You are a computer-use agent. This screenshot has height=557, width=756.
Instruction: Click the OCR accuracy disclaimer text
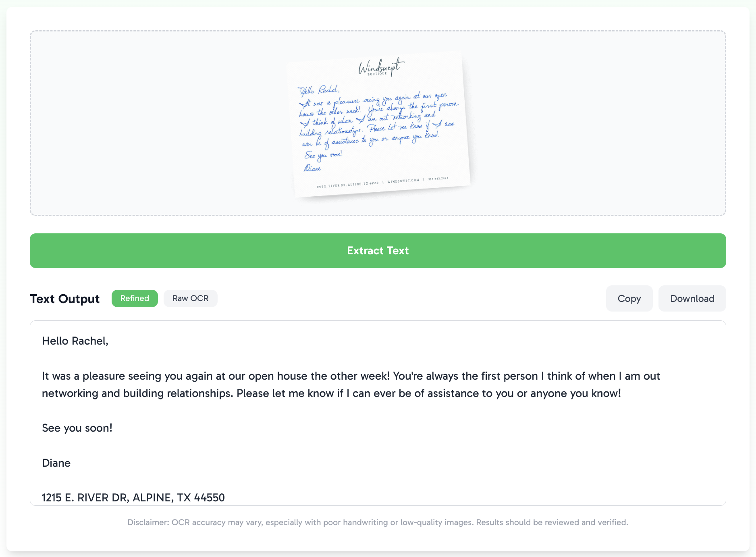pos(378,522)
